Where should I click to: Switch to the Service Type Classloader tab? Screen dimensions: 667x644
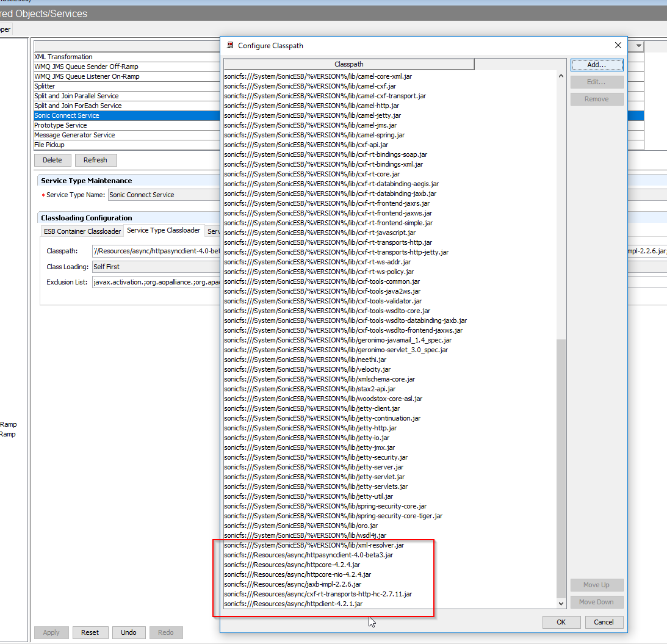[164, 230]
